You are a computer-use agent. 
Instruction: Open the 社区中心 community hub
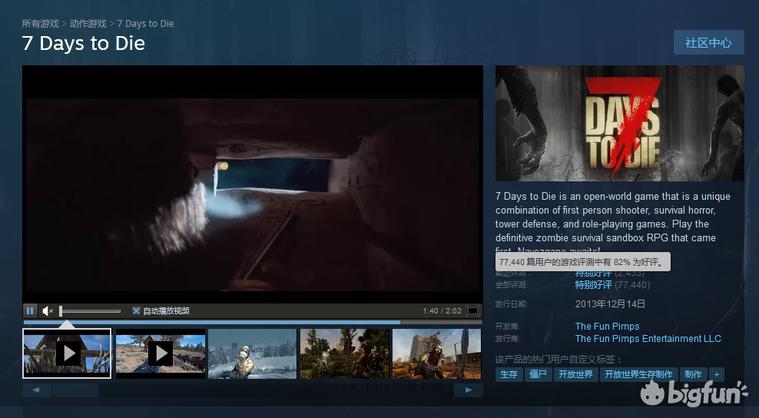click(708, 43)
